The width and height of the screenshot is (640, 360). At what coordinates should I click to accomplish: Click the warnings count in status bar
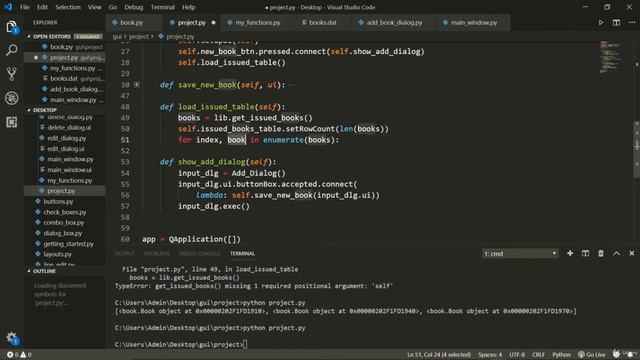(x=26, y=355)
